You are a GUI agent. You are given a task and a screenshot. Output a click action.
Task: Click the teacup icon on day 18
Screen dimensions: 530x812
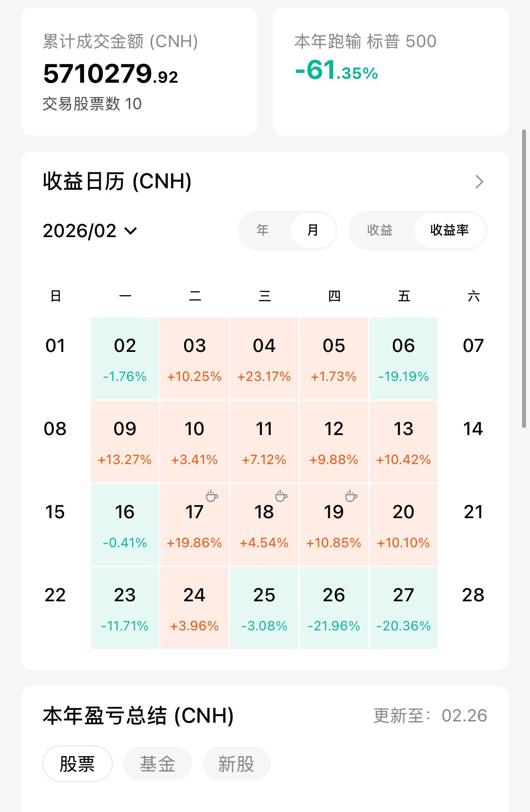coord(281,496)
